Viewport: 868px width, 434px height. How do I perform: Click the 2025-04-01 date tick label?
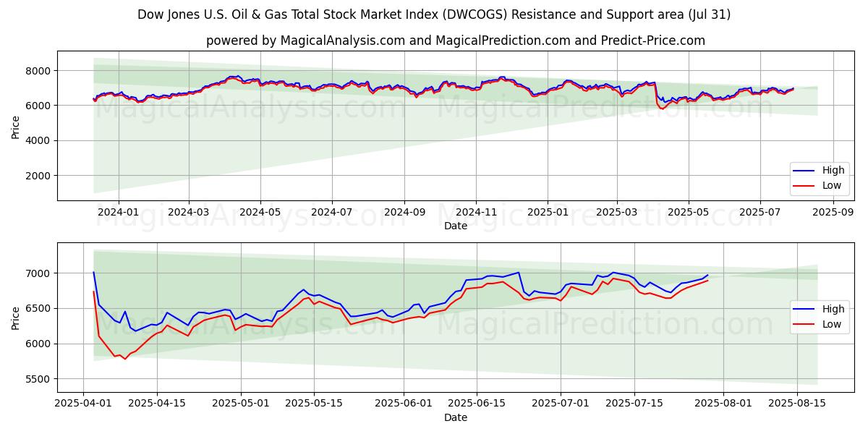pos(84,404)
